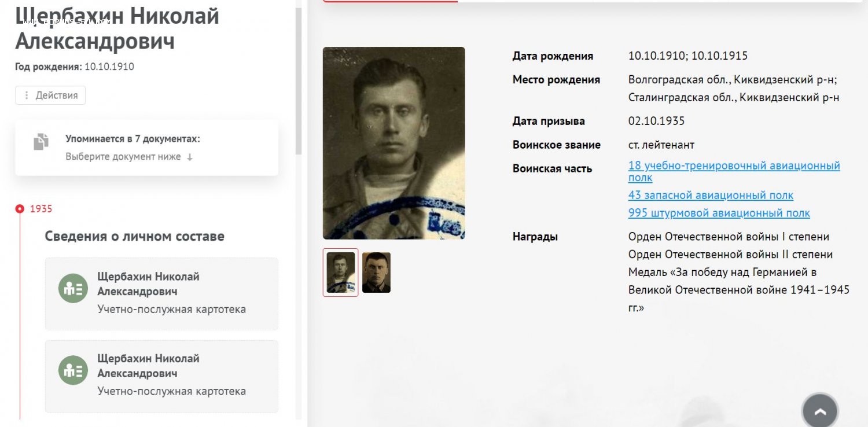Click the scroll-to-top arrow button
Image resolution: width=868 pixels, height=427 pixels.
coord(820,411)
